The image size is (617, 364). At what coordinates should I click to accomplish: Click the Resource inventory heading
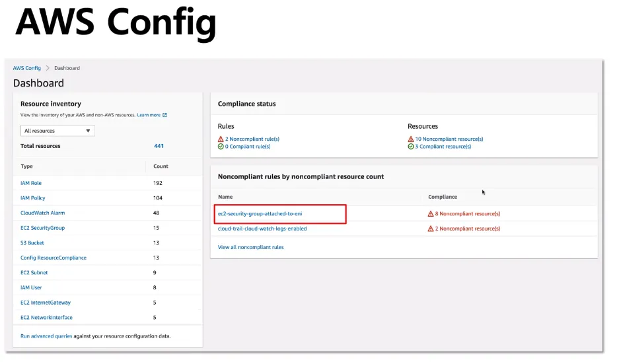point(51,104)
